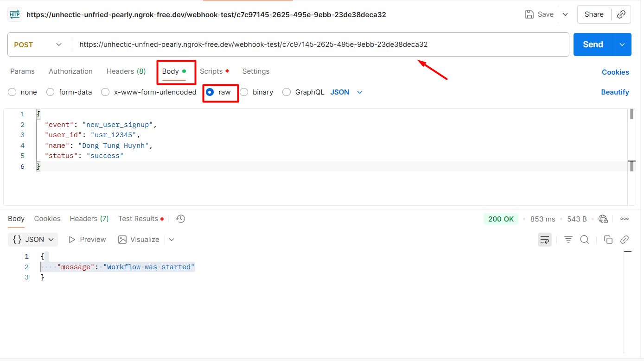Click the copy link icon beside Share
The width and height of the screenshot is (644, 361).
coord(621,14)
